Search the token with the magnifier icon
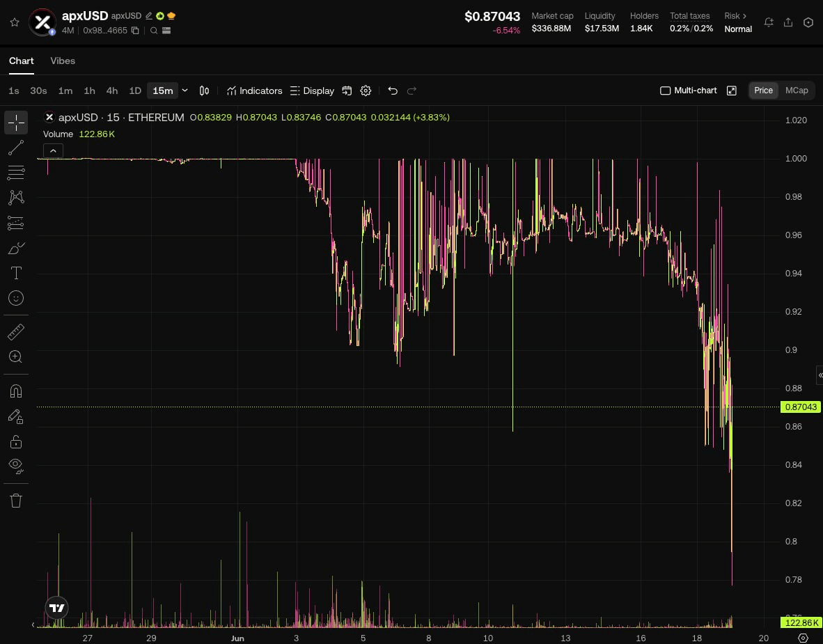 click(154, 31)
